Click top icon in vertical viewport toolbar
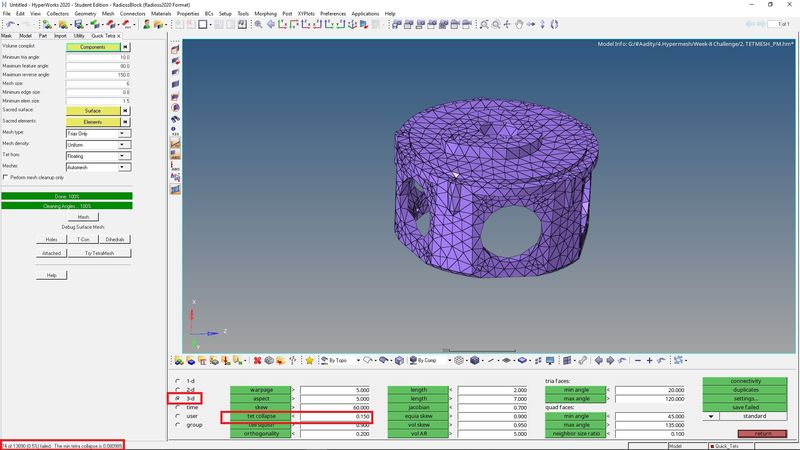The height and width of the screenshot is (450, 800). point(176,49)
